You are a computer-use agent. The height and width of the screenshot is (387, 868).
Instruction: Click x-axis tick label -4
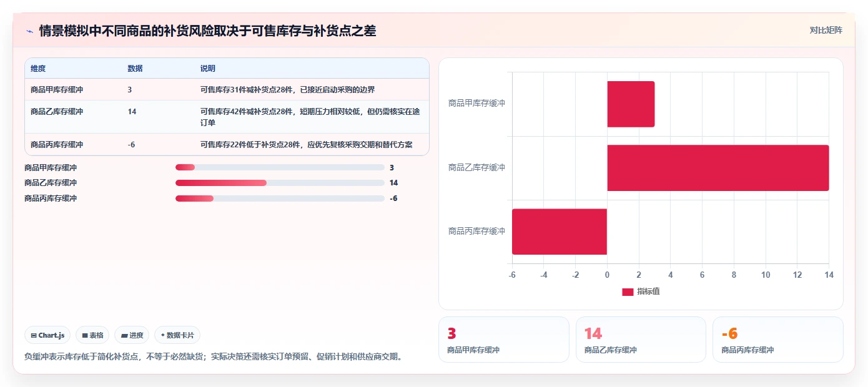[x=544, y=275]
